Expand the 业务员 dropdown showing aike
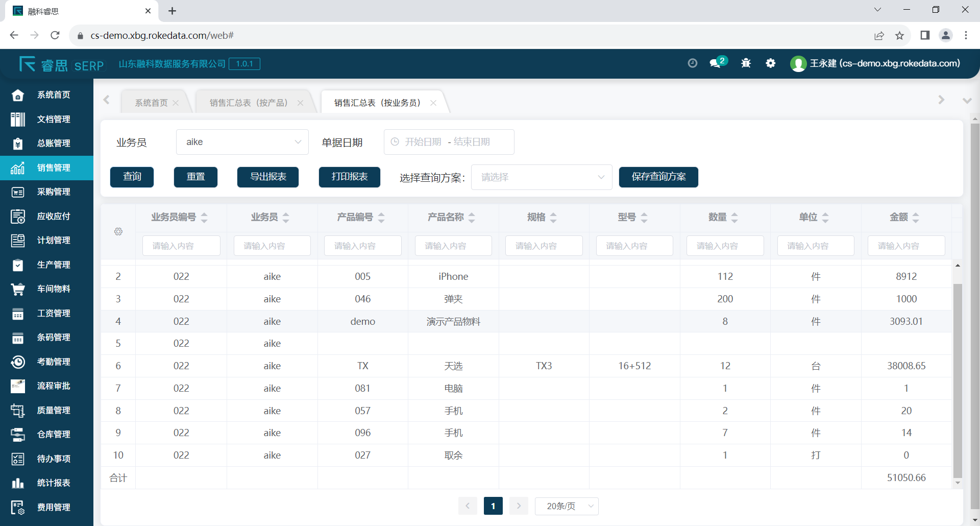980x526 pixels. click(242, 142)
